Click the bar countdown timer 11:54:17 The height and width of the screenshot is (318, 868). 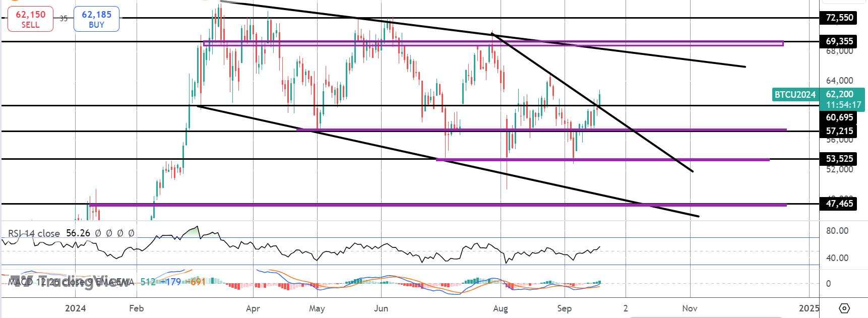(843, 105)
